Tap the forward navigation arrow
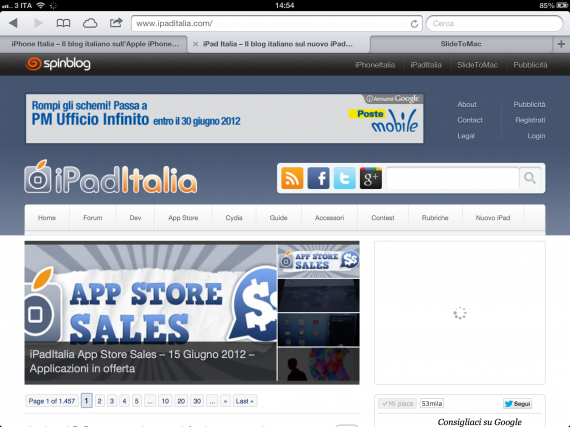This screenshot has width=570, height=427. (38, 23)
